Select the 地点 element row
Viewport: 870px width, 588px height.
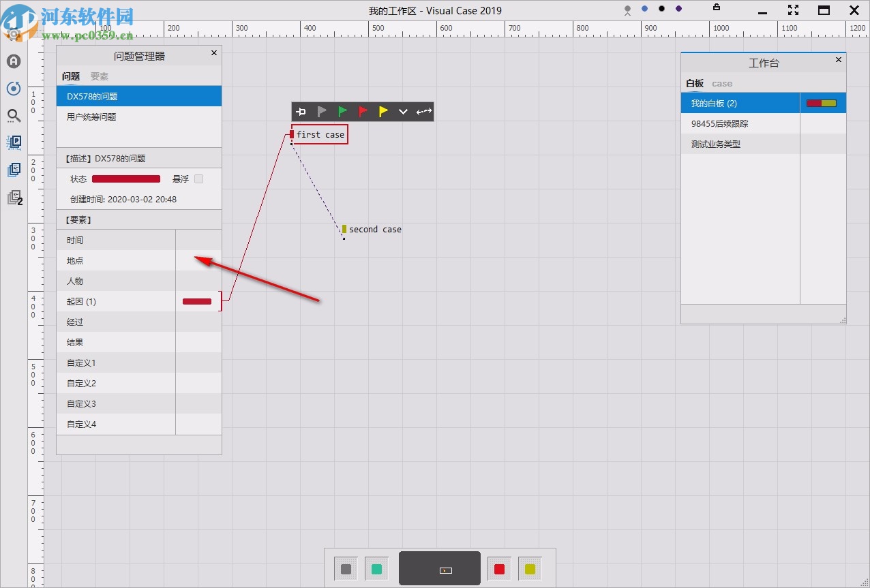(x=139, y=260)
